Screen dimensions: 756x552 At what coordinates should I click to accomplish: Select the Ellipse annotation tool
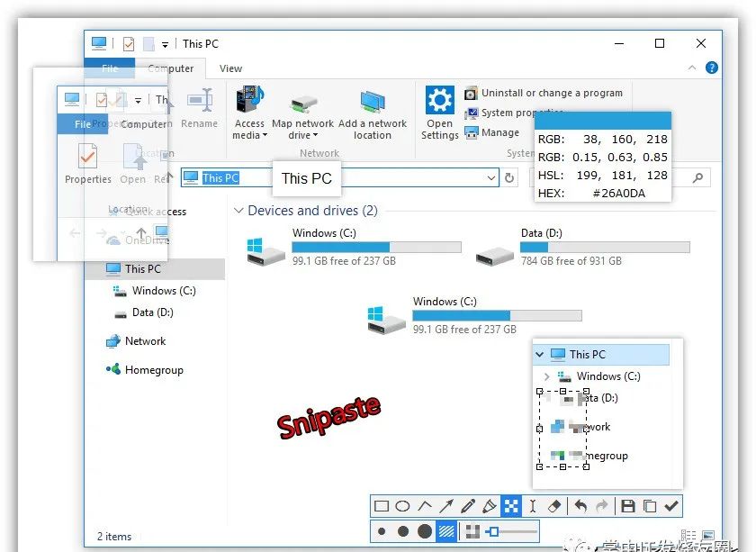(x=402, y=506)
